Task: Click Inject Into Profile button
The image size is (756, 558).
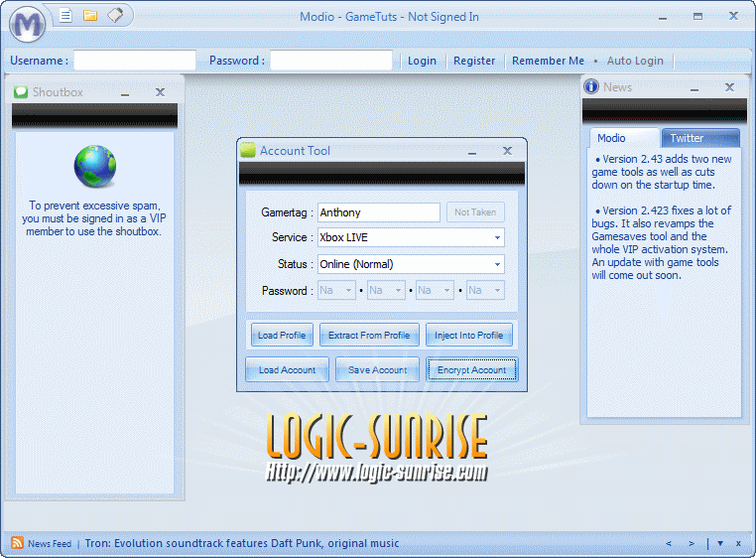Action: (x=468, y=335)
